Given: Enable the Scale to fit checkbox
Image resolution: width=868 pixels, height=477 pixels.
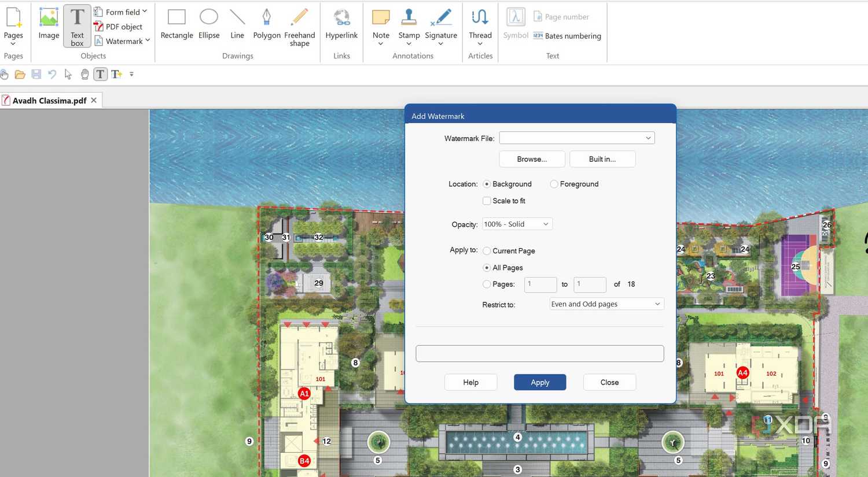Looking at the screenshot, I should tap(487, 201).
